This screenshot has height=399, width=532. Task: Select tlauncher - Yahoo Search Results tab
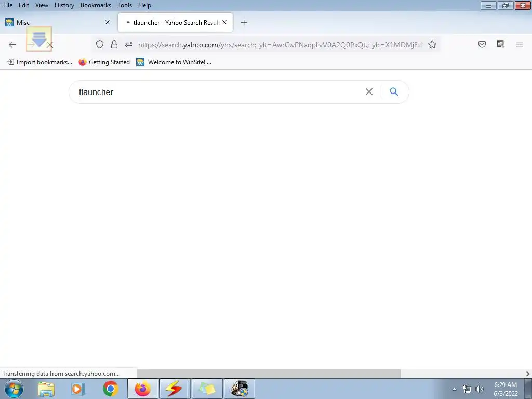coord(176,22)
